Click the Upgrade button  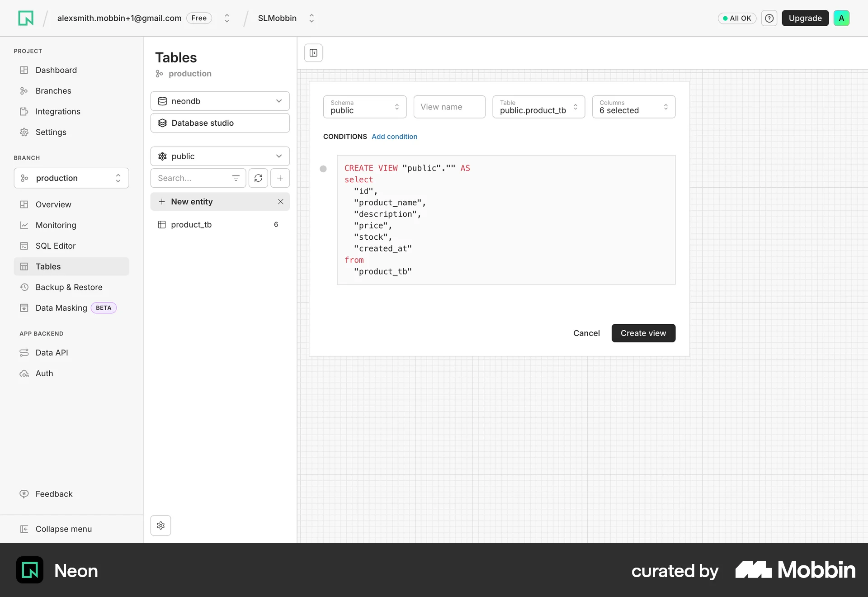[x=805, y=18]
